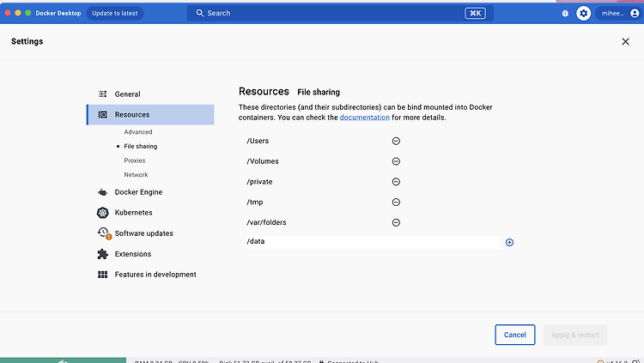The image size is (644, 363).
Task: Click Apply & restart button
Action: click(x=575, y=335)
